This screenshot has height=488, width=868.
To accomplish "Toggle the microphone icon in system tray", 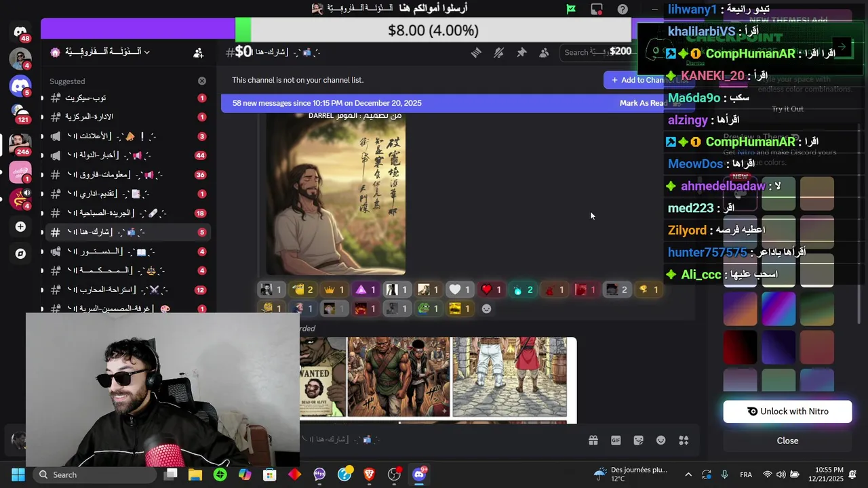I will (x=724, y=474).
